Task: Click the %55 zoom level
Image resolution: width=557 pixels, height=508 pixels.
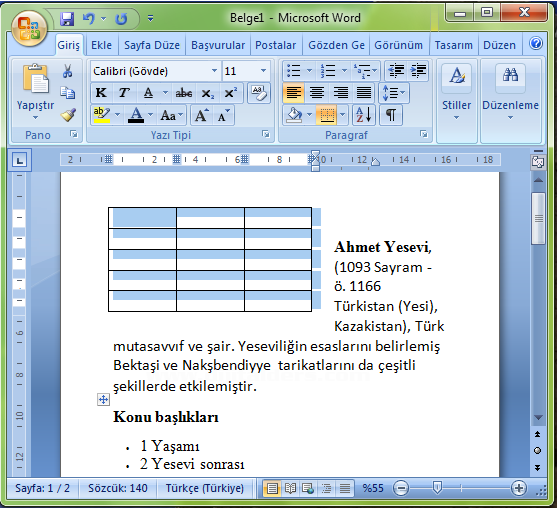Action: pyautogui.click(x=373, y=488)
